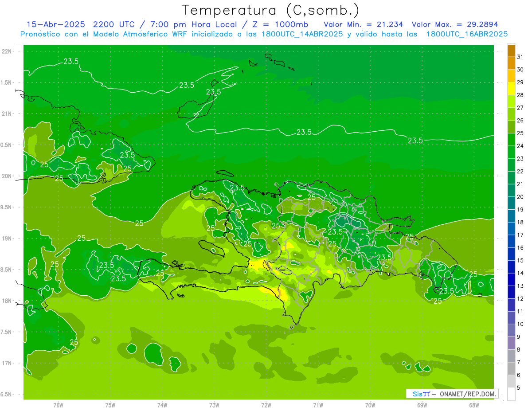532x411 pixels.
Task: Click the '18N' latitude axis label
Action: 7,301
